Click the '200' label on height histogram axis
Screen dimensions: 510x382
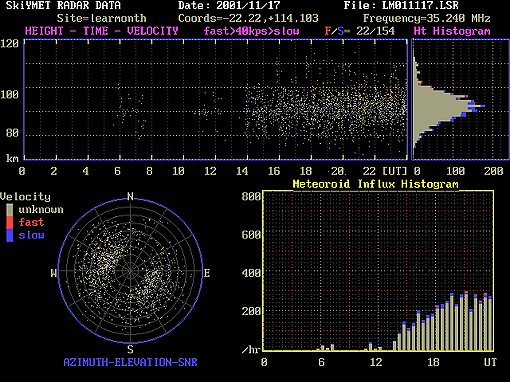[493, 171]
